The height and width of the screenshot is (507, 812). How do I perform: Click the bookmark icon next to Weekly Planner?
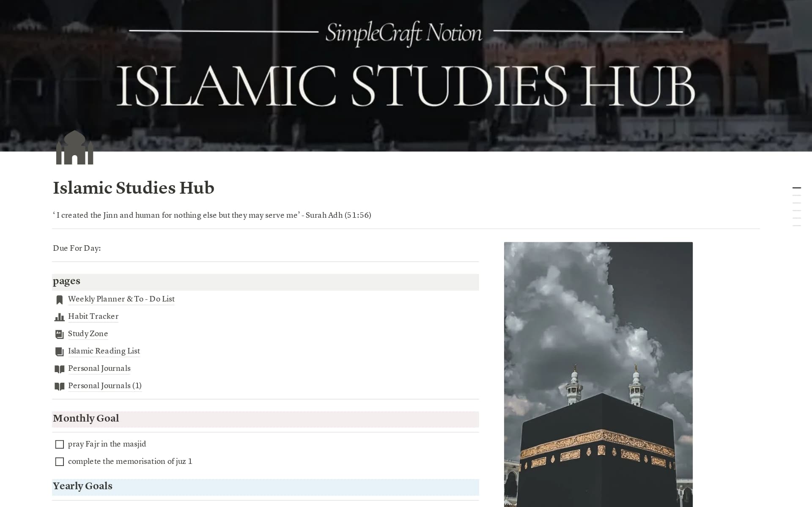pos(59,299)
